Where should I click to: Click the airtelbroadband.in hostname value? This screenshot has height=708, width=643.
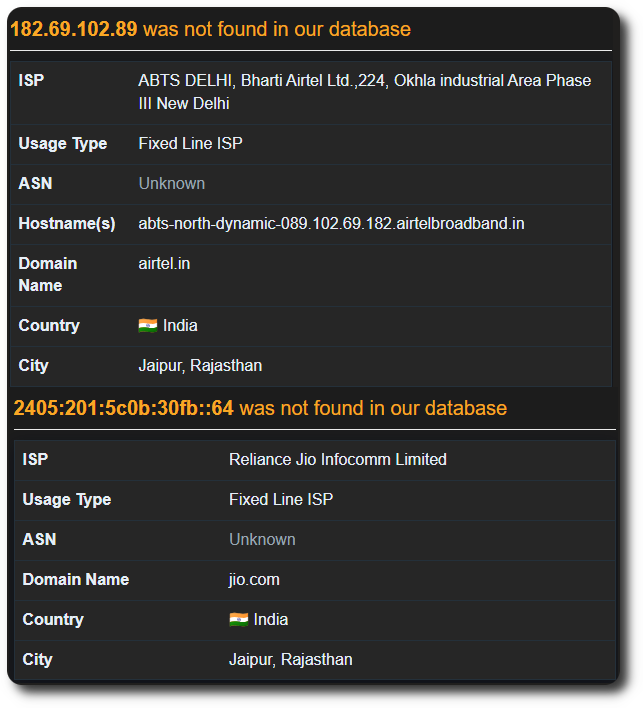coord(331,224)
